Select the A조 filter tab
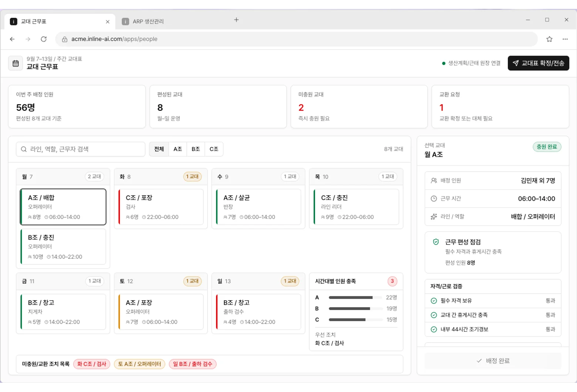The image size is (577, 392). tap(178, 149)
